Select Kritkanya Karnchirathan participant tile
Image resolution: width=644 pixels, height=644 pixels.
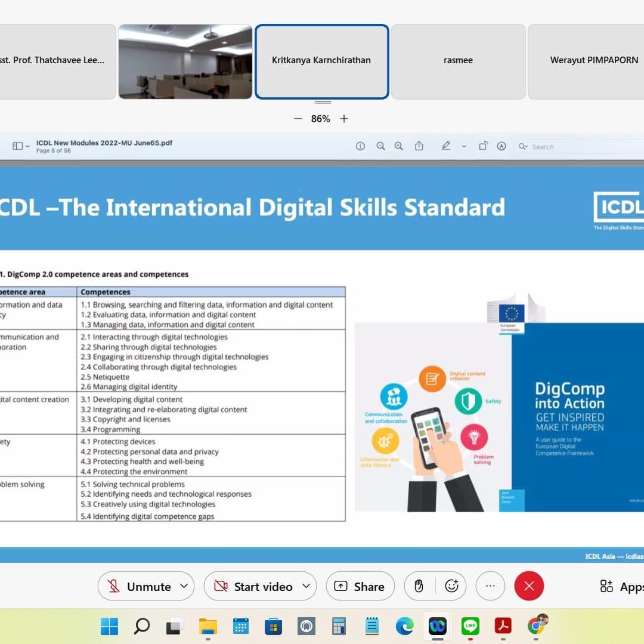point(321,61)
